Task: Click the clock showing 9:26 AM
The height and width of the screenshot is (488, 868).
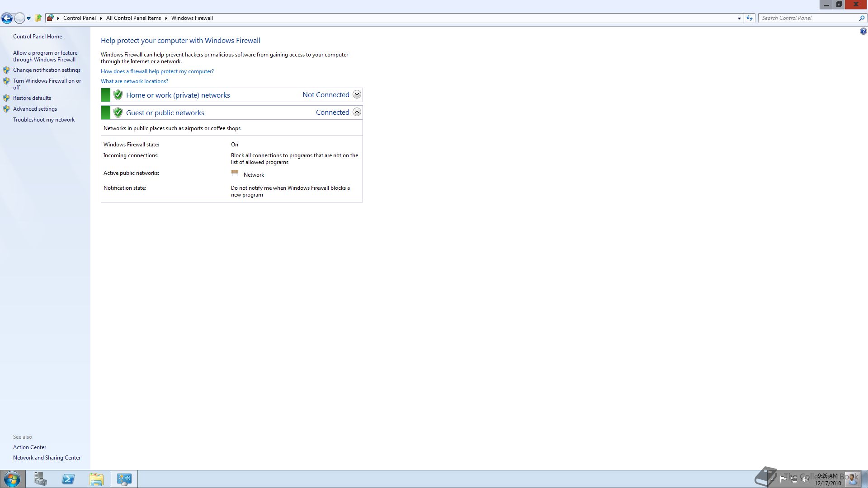Action: click(x=828, y=479)
